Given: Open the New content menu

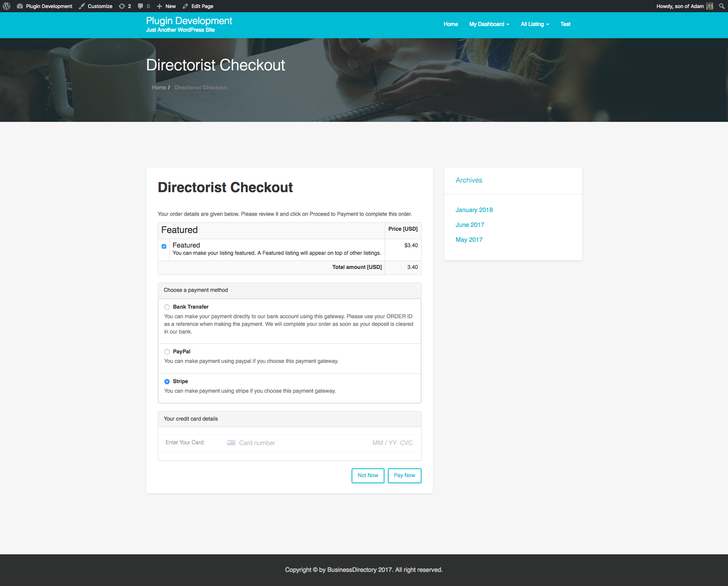Looking at the screenshot, I should pos(167,6).
